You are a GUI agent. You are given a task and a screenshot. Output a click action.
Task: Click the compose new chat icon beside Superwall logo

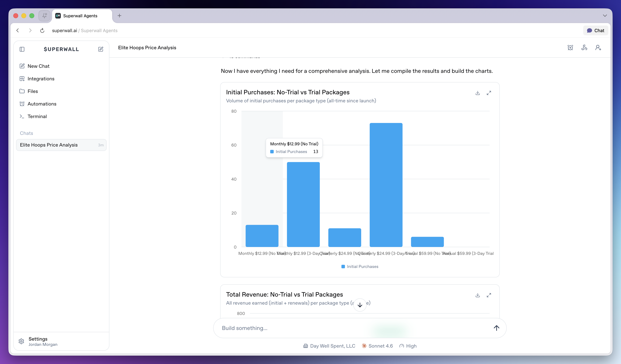[x=100, y=49]
